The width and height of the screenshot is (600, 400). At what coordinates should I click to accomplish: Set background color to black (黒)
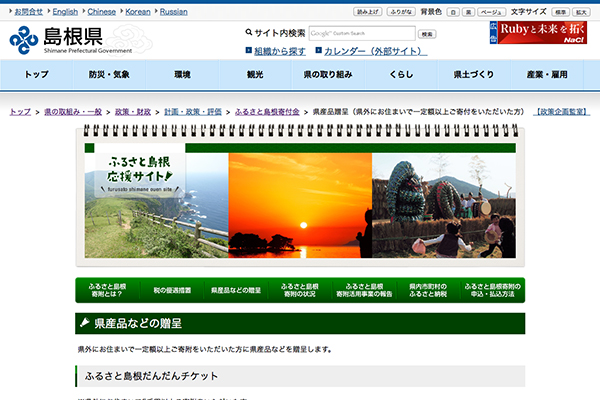(x=468, y=12)
